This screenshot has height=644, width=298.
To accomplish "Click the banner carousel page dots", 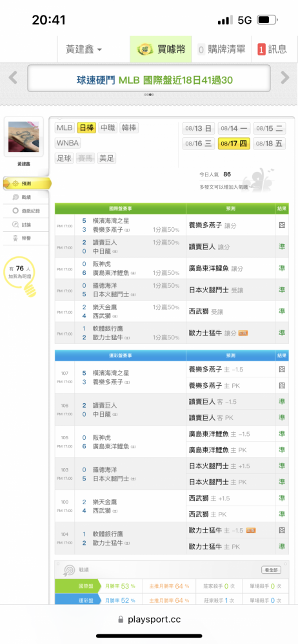I will coord(148,95).
